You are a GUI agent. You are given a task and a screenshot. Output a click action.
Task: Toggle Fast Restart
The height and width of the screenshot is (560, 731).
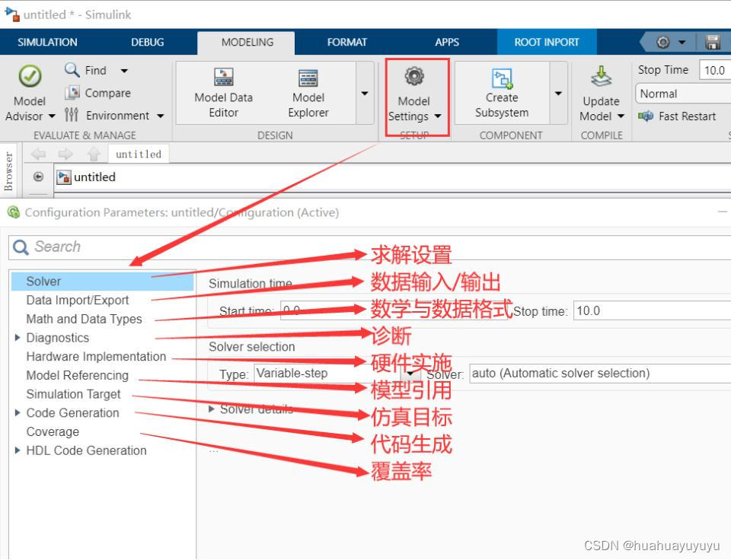click(677, 116)
